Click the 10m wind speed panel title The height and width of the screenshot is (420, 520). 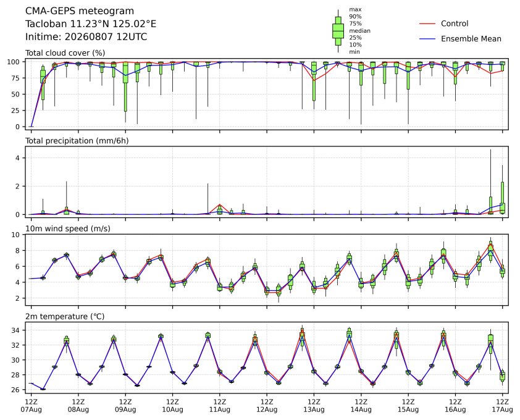point(68,229)
